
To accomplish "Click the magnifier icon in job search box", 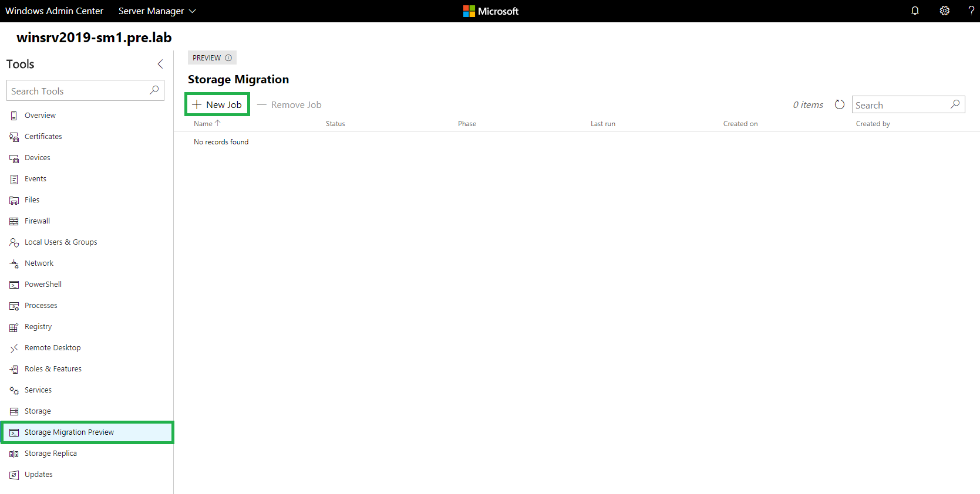I will [955, 104].
